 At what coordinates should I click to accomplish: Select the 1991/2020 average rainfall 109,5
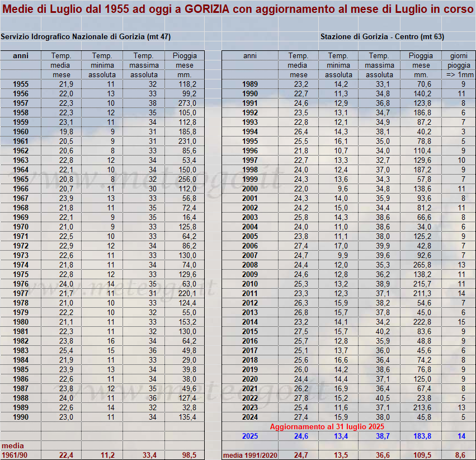coord(422,455)
